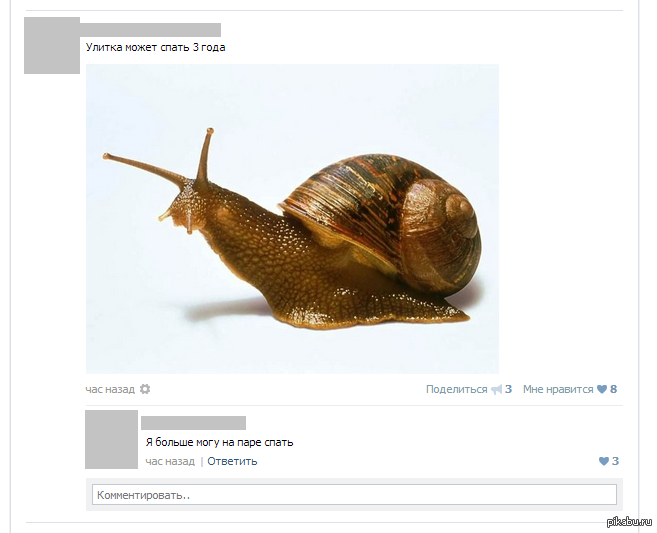The image size is (657, 533).
Task: Click the heart icon on the post
Action: (602, 389)
